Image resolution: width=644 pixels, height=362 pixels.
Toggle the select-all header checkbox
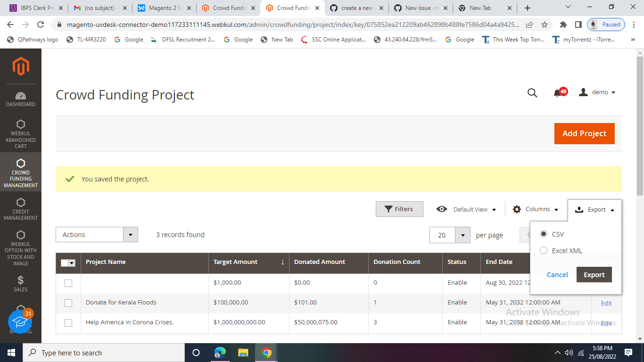coord(65,263)
